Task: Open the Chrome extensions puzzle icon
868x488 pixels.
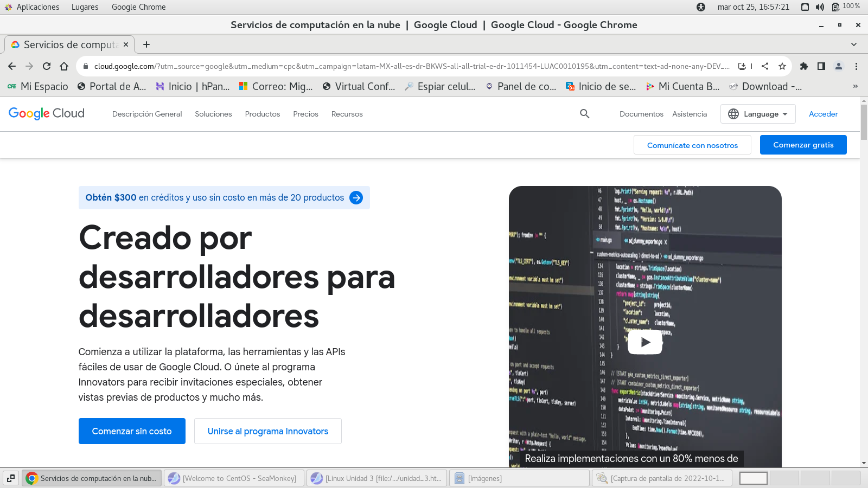Action: [804, 66]
